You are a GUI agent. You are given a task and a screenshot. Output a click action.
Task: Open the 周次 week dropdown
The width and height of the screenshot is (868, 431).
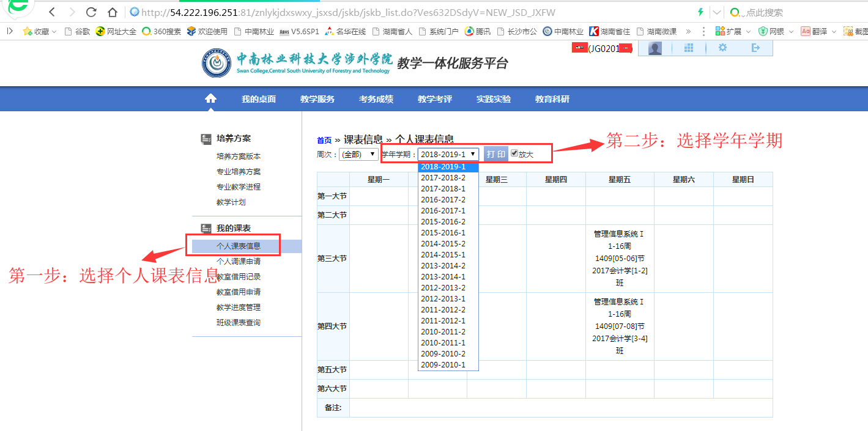tap(358, 155)
